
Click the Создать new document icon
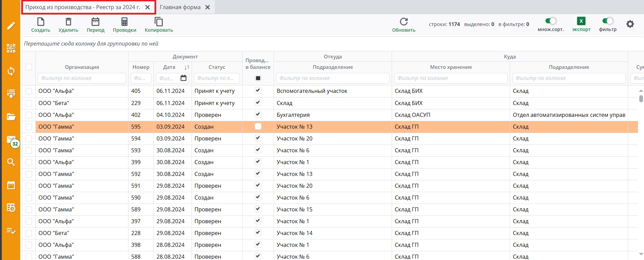point(40,22)
